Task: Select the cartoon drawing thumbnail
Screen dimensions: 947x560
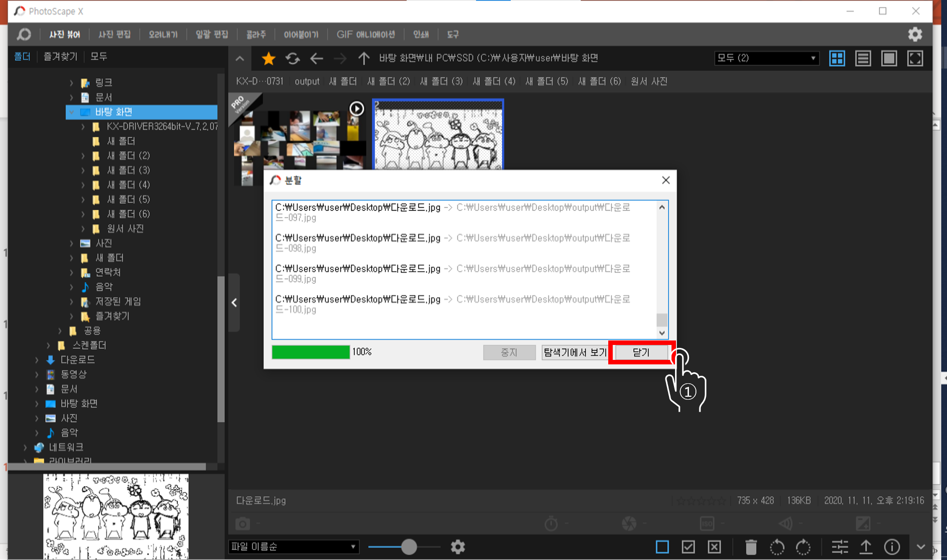Action: tap(438, 134)
